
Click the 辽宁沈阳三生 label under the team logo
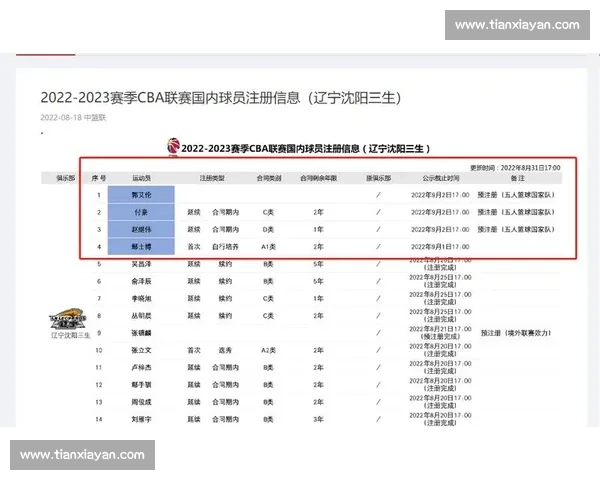70,335
